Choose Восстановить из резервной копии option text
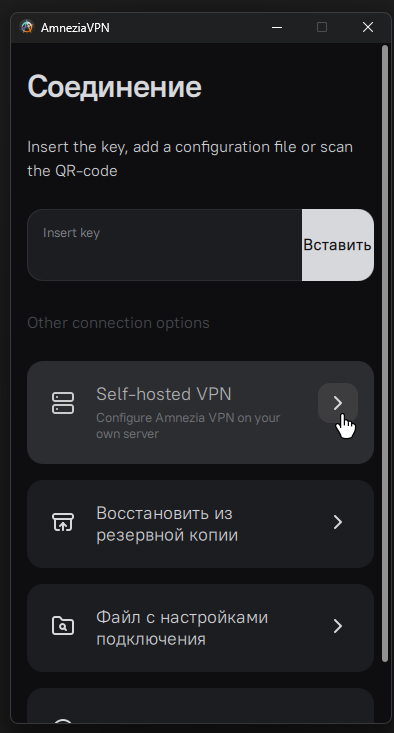The image size is (394, 733). tap(167, 524)
